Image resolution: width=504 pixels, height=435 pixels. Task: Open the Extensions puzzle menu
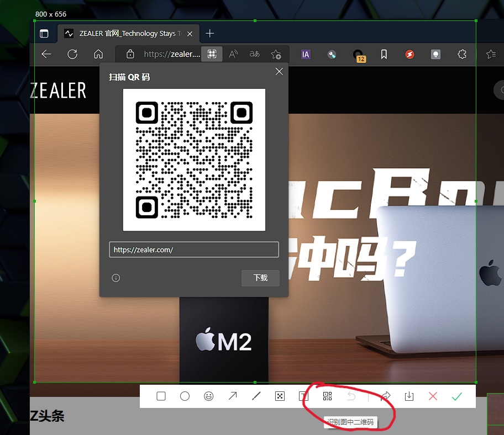462,54
